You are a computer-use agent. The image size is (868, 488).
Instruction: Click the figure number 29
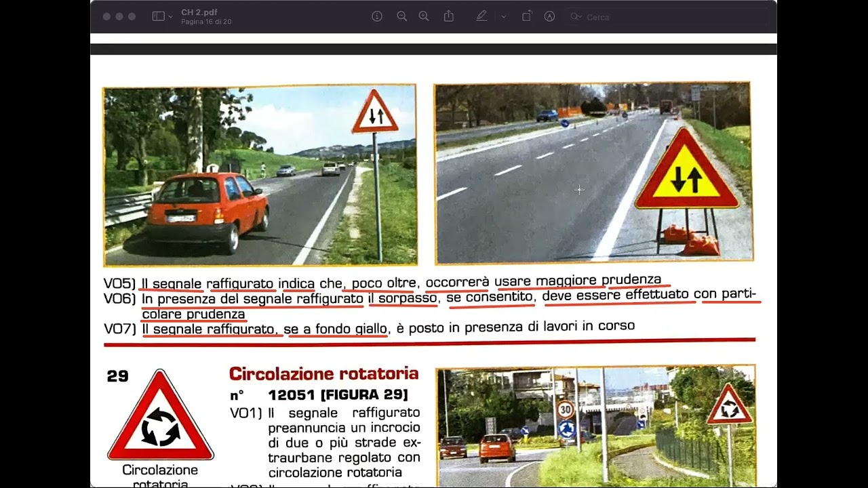pos(117,376)
